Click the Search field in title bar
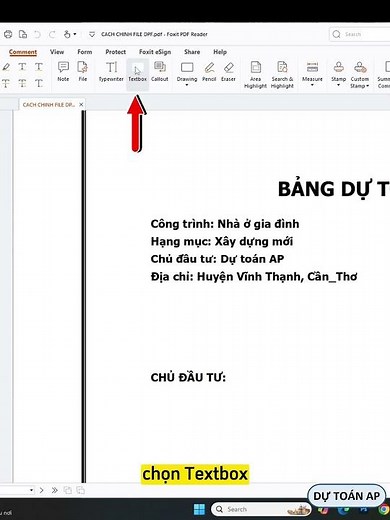This screenshot has height=520, width=390. coord(359,34)
